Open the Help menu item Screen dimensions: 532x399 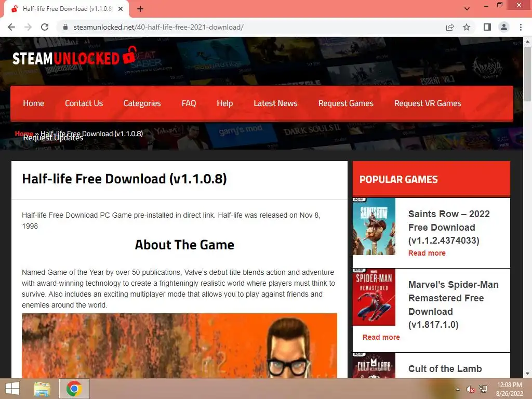tap(224, 103)
